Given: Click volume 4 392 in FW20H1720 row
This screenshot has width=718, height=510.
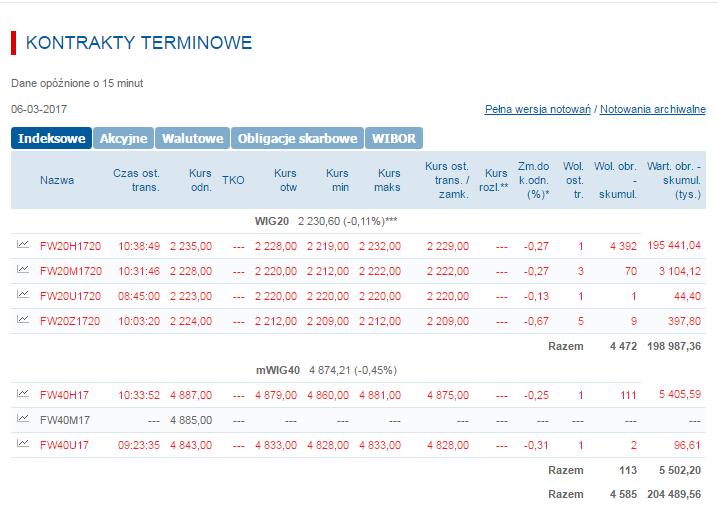Looking at the screenshot, I should coord(623,246).
